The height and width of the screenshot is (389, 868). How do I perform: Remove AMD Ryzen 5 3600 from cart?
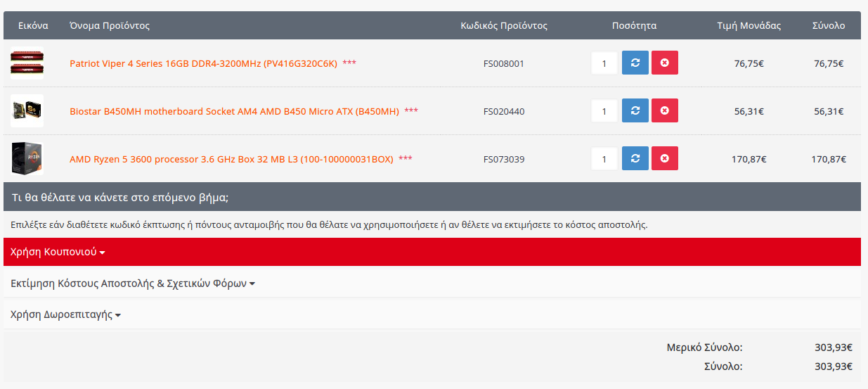click(665, 159)
